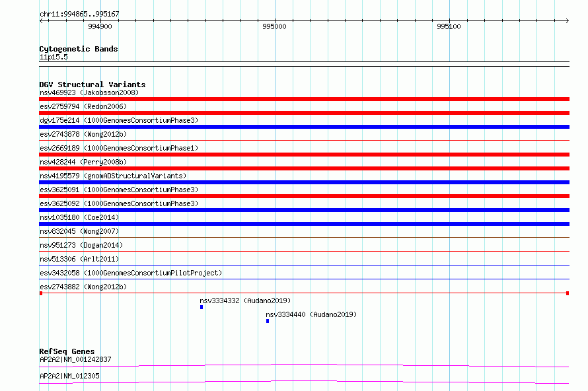This screenshot has height=391, width=588.
Task: Open the AP2A2|NM_012305 gene label
Action: coord(70,376)
